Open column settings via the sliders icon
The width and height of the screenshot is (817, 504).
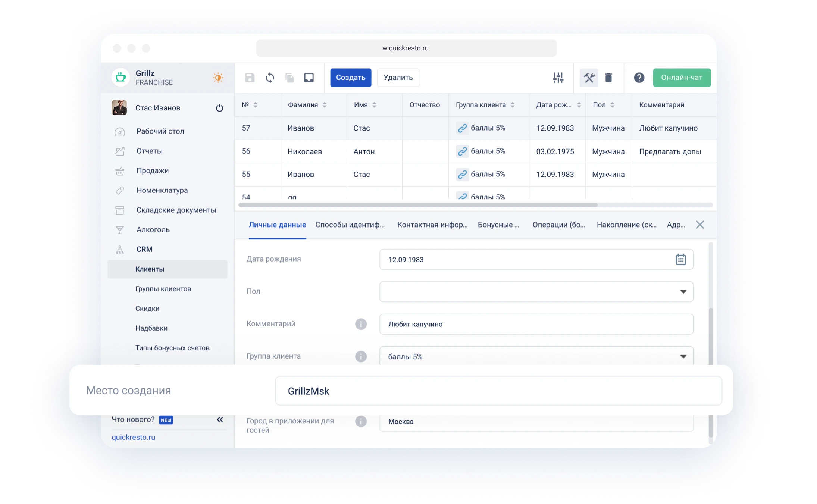pyautogui.click(x=558, y=78)
